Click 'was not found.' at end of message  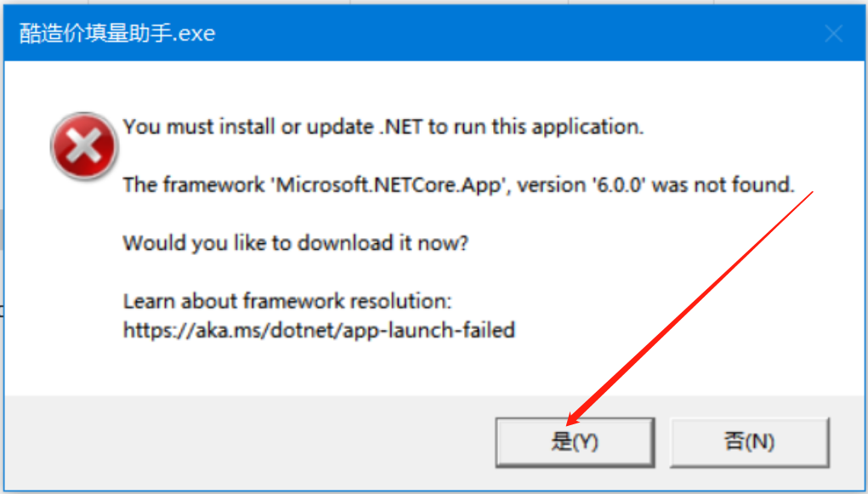click(x=723, y=185)
